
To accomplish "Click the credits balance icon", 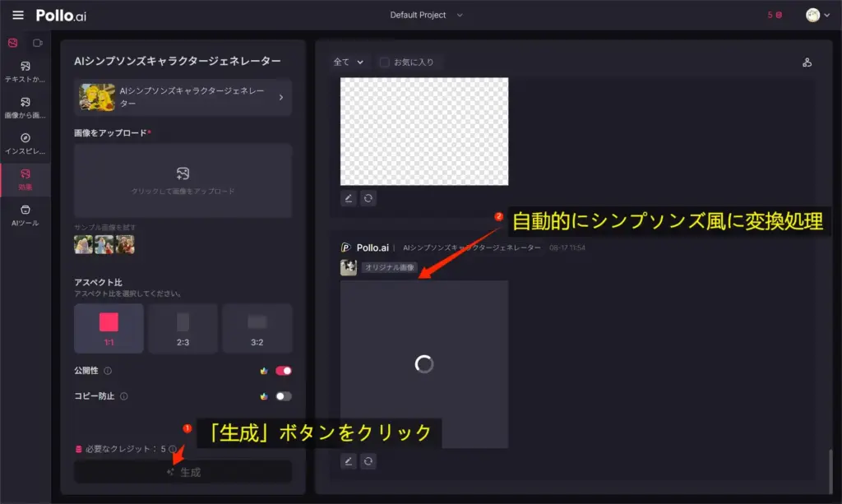I will (779, 15).
